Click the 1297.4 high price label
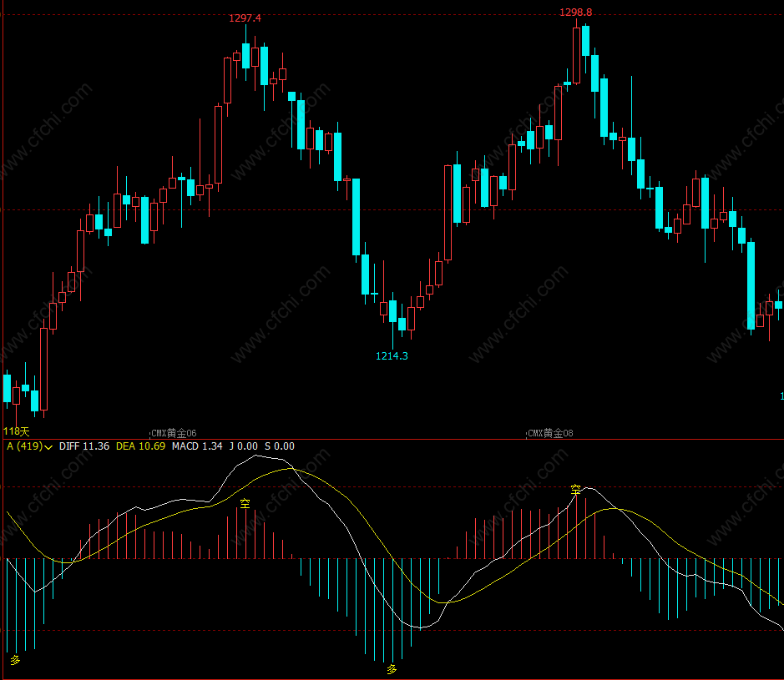This screenshot has height=680, width=784. click(245, 18)
